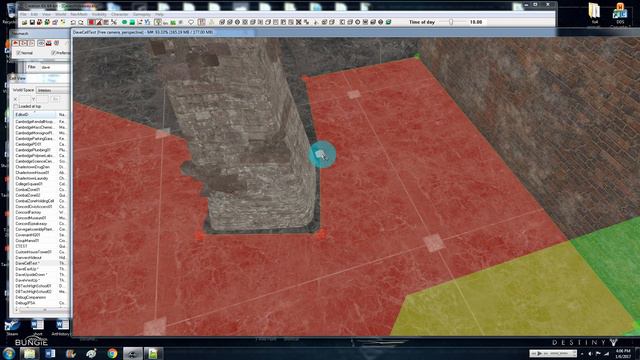640x360 pixels.
Task: Select the CharlestownDrugDen cell
Action: click(x=32, y=167)
